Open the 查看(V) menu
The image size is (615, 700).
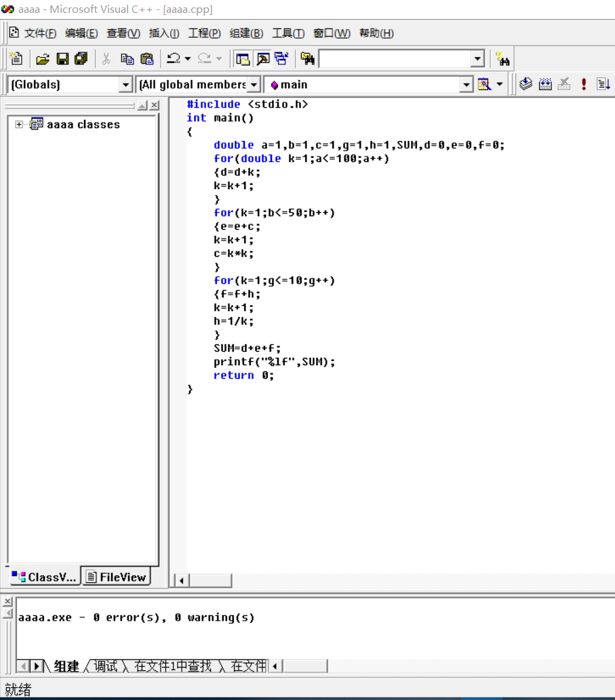[x=123, y=33]
